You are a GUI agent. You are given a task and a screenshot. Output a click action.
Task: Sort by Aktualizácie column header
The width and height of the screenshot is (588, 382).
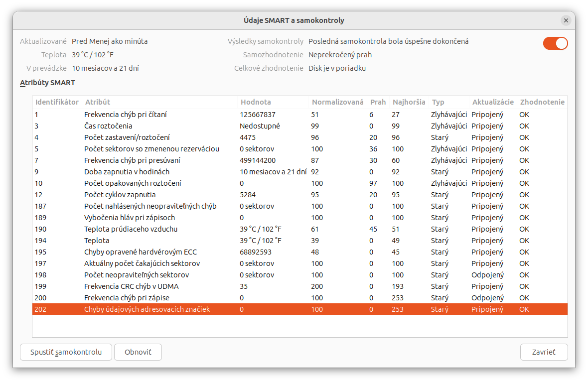tap(493, 102)
